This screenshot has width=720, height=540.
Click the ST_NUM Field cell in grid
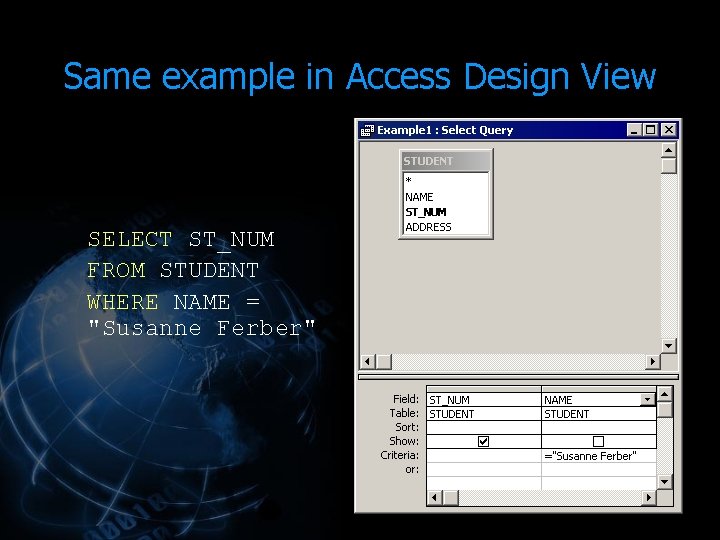click(484, 400)
